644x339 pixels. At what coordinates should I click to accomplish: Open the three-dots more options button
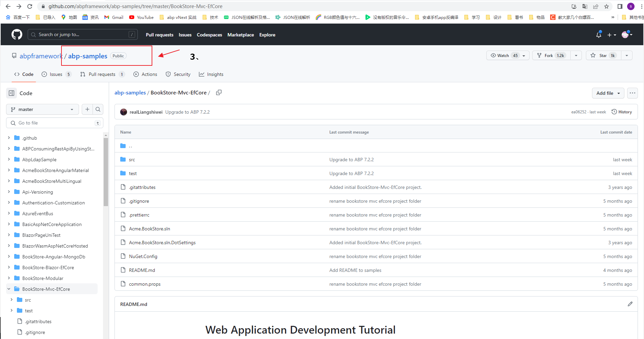(633, 93)
